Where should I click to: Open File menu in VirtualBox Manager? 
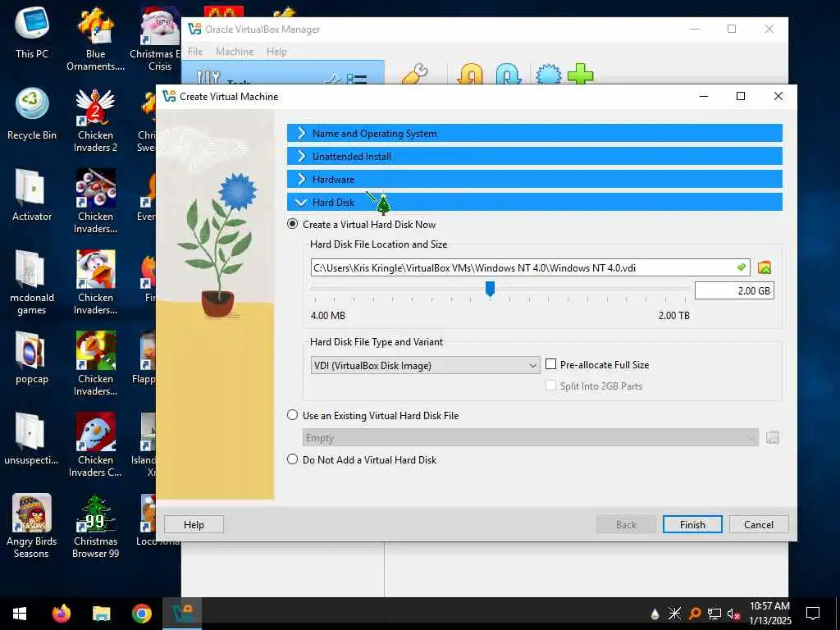pos(195,52)
